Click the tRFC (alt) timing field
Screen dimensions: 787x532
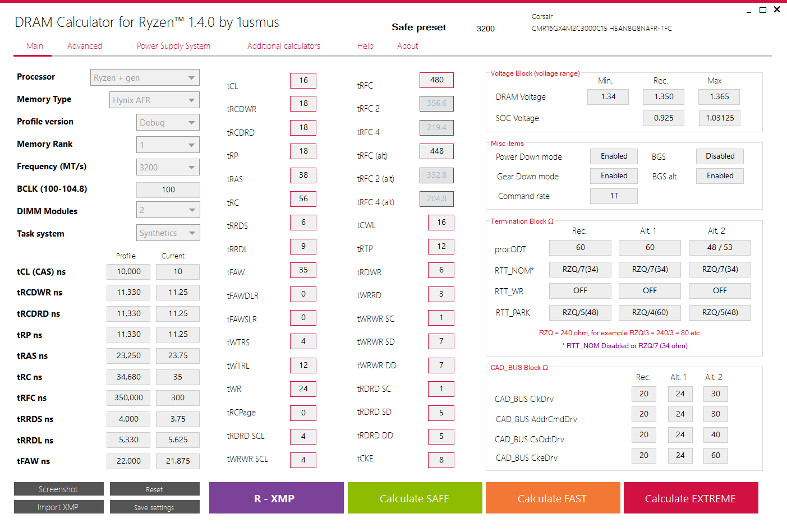tap(436, 151)
